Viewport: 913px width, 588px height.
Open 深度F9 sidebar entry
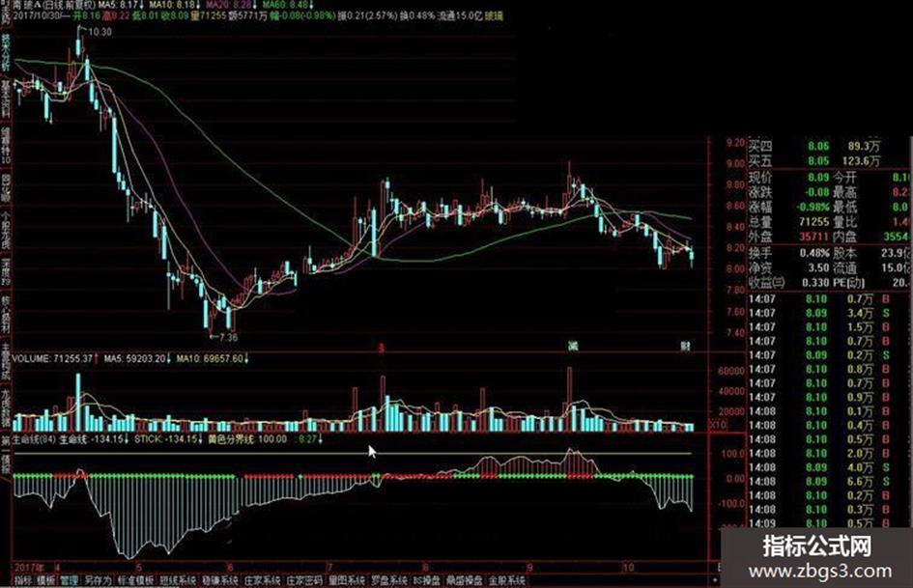(6, 272)
